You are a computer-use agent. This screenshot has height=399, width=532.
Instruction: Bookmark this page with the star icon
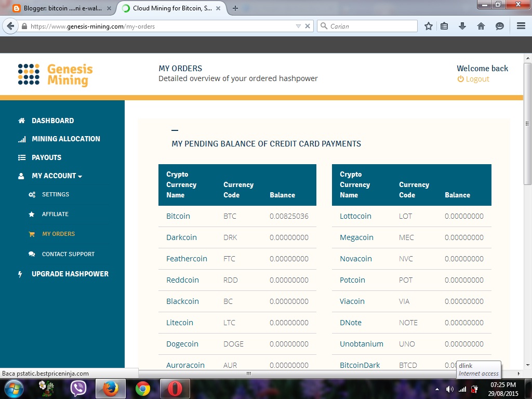click(429, 26)
